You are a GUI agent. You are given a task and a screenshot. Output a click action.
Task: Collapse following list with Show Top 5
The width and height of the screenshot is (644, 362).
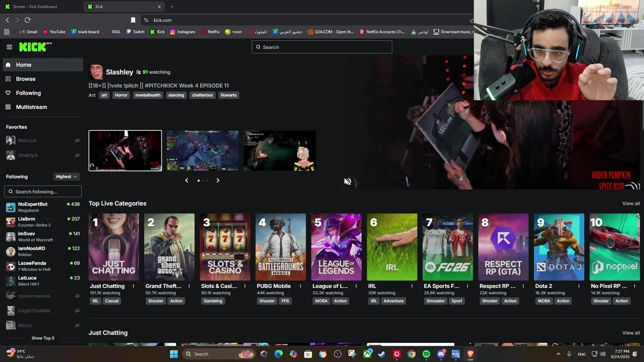click(x=43, y=338)
